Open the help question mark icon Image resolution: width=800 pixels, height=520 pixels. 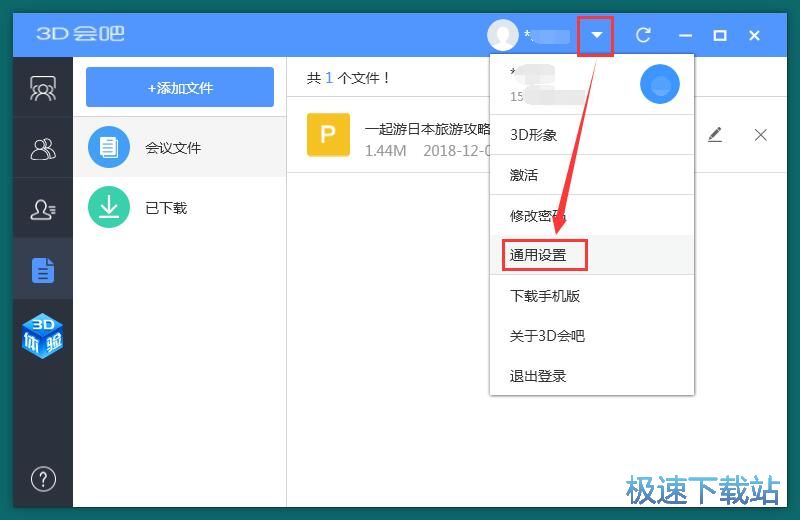[x=43, y=479]
